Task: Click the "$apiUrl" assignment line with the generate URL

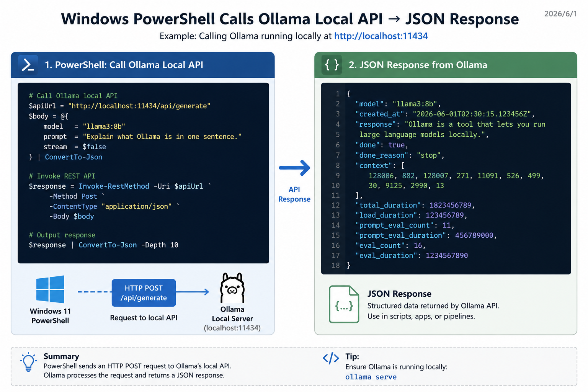Action: pos(120,106)
